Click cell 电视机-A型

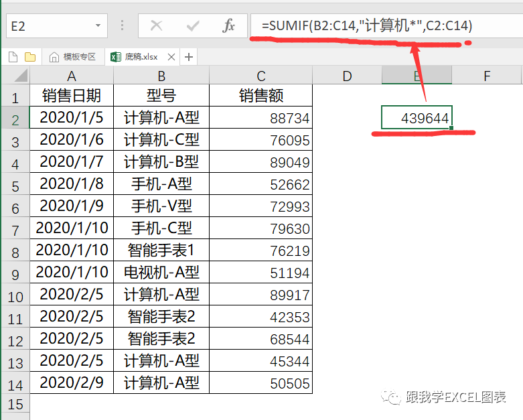pyautogui.click(x=161, y=272)
